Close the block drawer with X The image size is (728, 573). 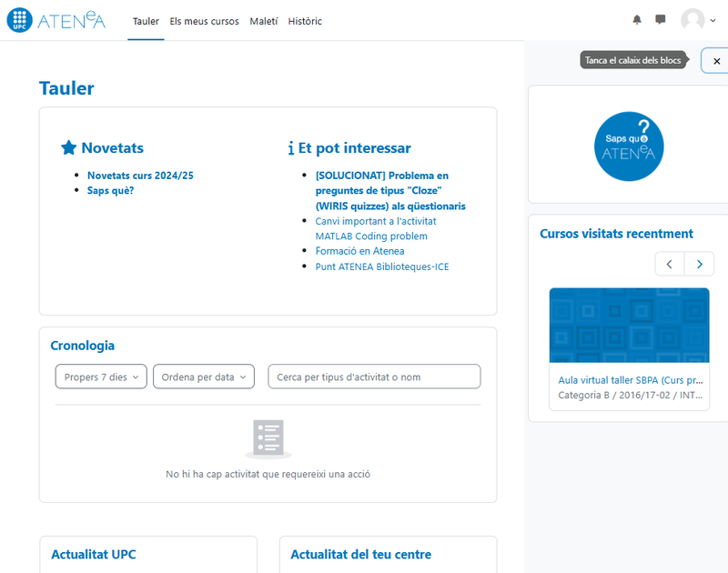click(x=716, y=61)
